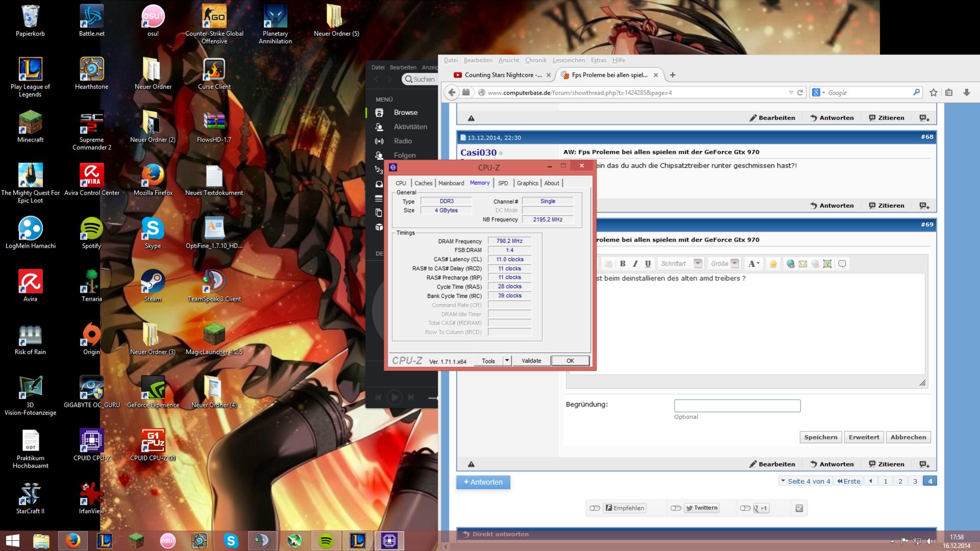980x551 pixels.
Task: Switch to the Caches tab in CPU-Z
Action: (423, 183)
